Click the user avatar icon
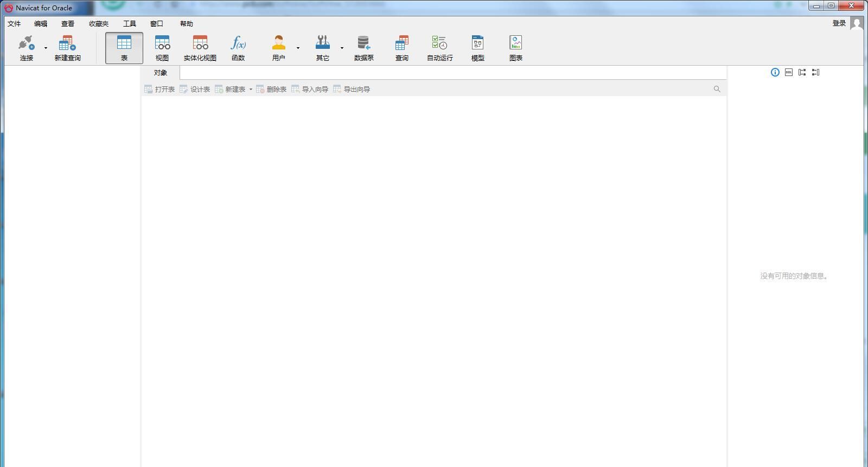This screenshot has width=868, height=467. pyautogui.click(x=857, y=23)
